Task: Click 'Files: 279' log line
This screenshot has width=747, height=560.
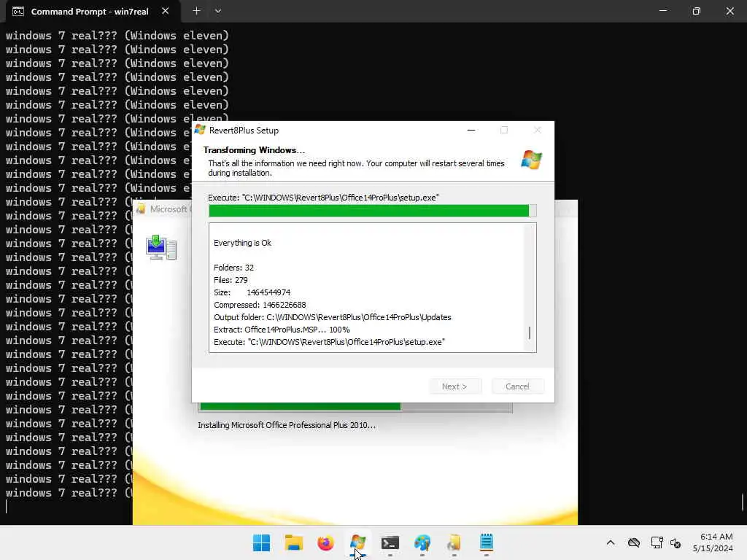Action: pos(231,280)
